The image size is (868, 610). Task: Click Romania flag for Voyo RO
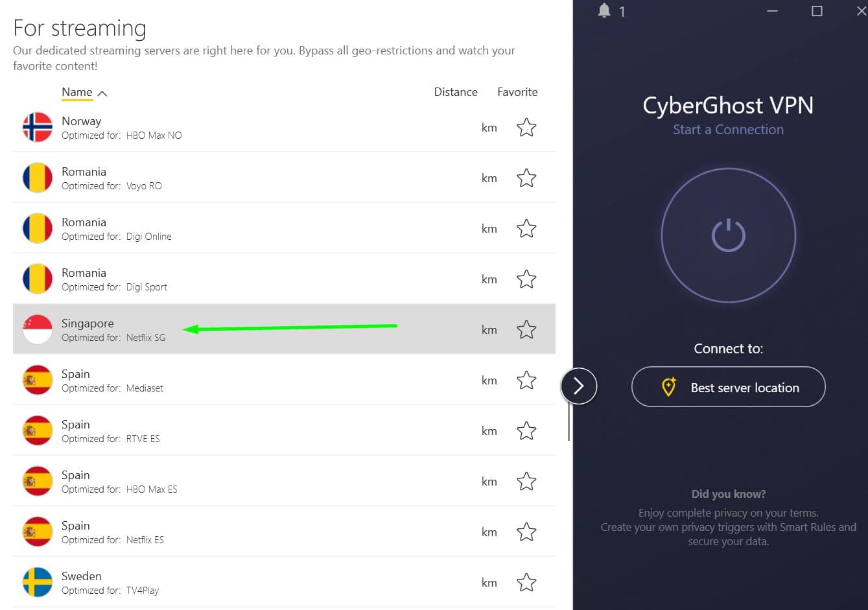pos(38,178)
